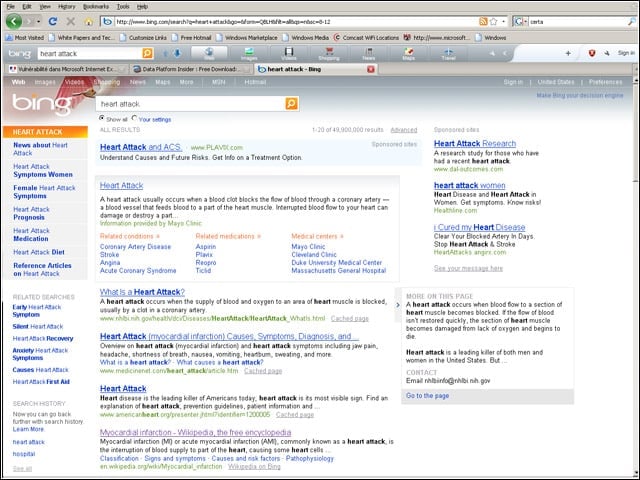The width and height of the screenshot is (640, 480).
Task: Open the Mayo Clinic medical center link
Action: tap(308, 247)
